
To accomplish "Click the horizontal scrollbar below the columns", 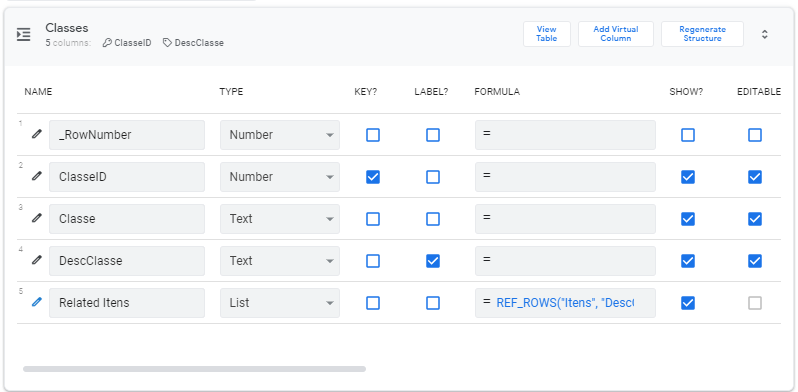I will tap(194, 369).
